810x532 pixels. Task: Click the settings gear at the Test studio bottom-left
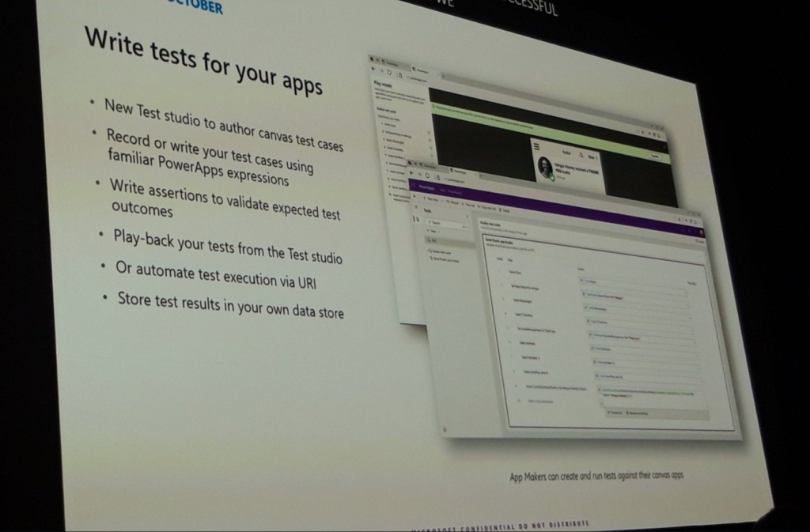445,431
